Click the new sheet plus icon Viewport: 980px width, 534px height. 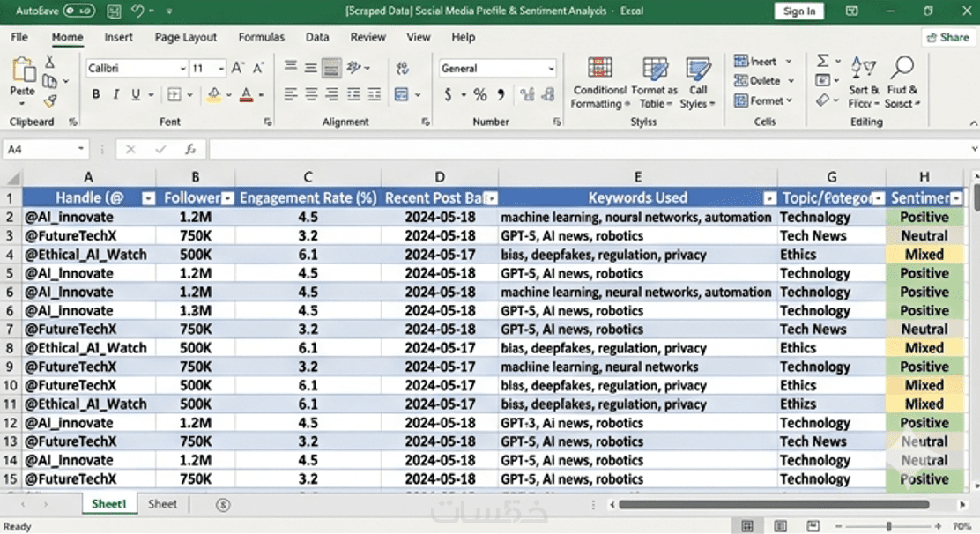click(x=223, y=505)
